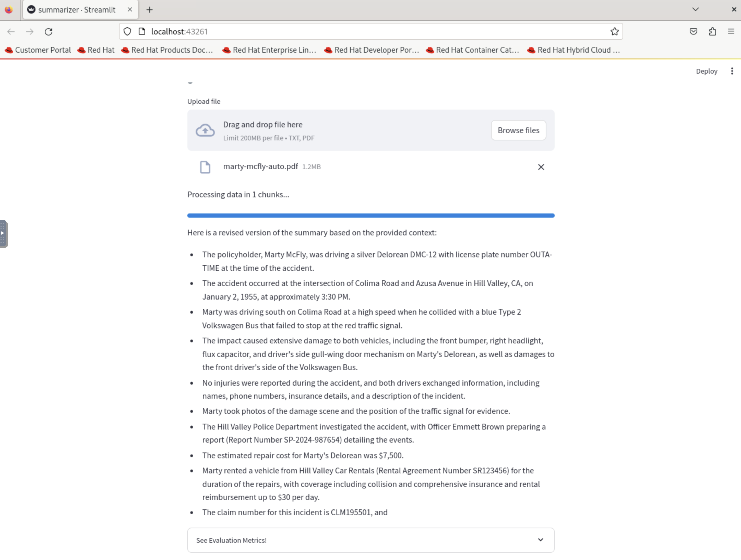Click the processing progress bar indicator
Screen dimensions: 741x560
coord(371,215)
